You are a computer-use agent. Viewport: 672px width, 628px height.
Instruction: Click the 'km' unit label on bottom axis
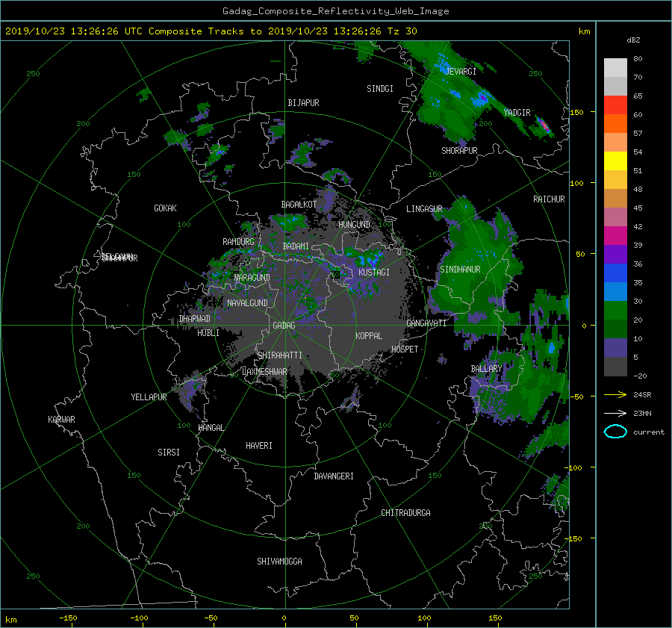10,620
